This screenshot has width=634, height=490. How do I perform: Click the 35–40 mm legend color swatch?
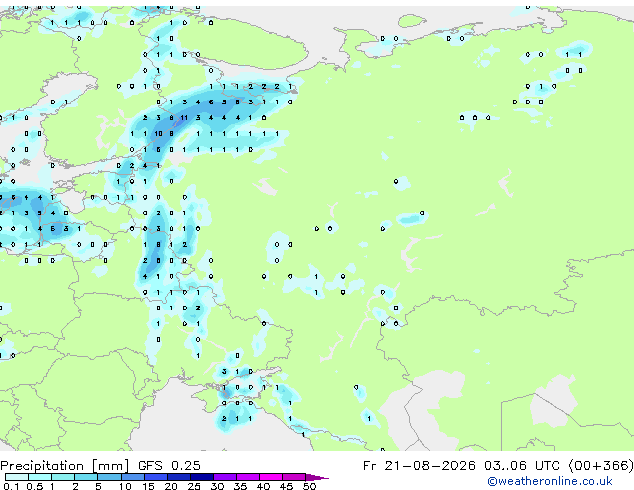point(247,477)
